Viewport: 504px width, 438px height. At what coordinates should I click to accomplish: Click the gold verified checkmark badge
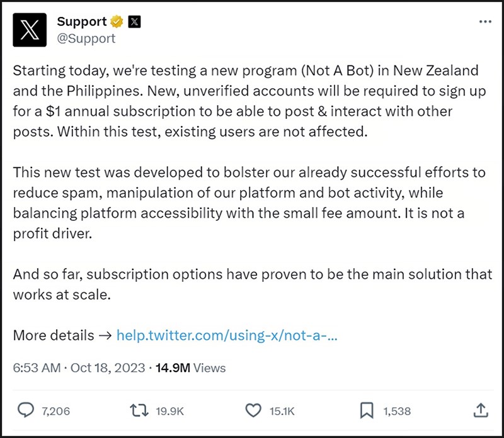click(x=117, y=21)
